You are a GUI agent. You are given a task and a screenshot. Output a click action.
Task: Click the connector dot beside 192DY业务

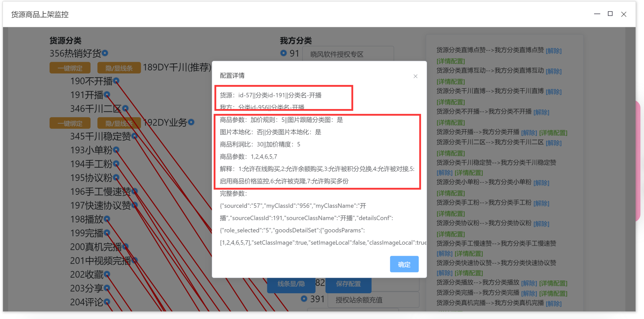pos(191,122)
